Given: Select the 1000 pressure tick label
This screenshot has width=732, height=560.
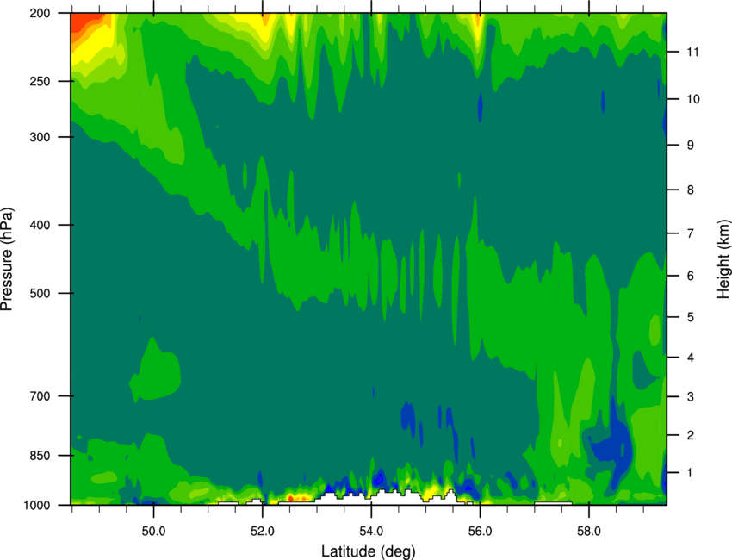Looking at the screenshot, I should click(37, 505).
